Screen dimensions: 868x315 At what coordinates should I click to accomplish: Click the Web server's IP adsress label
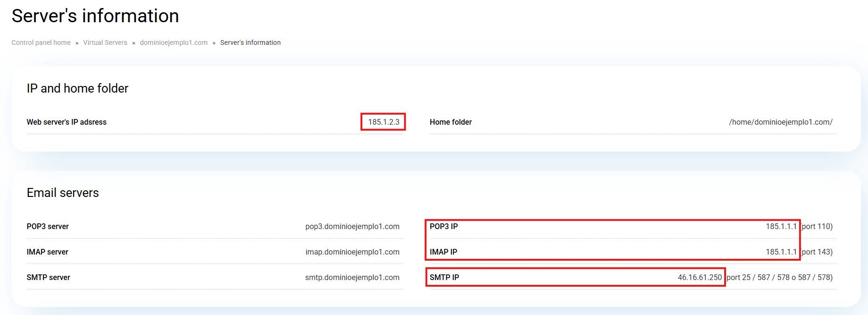(67, 122)
